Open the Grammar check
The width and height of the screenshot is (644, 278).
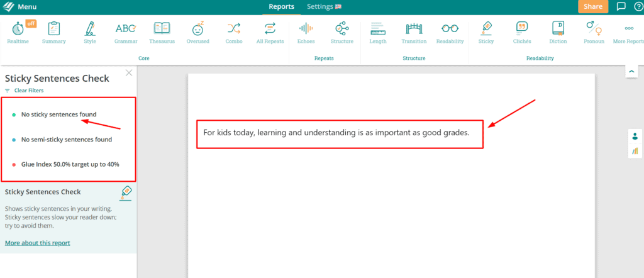[x=126, y=32]
